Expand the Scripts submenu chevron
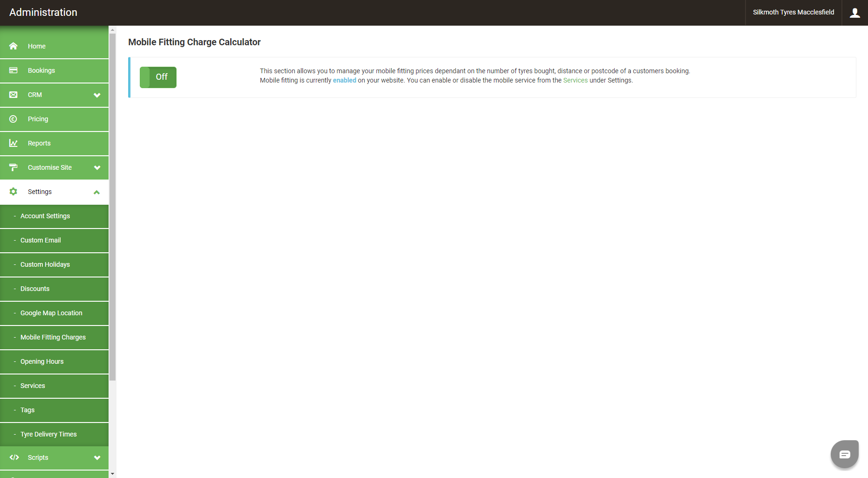This screenshot has width=868, height=478. click(97, 458)
